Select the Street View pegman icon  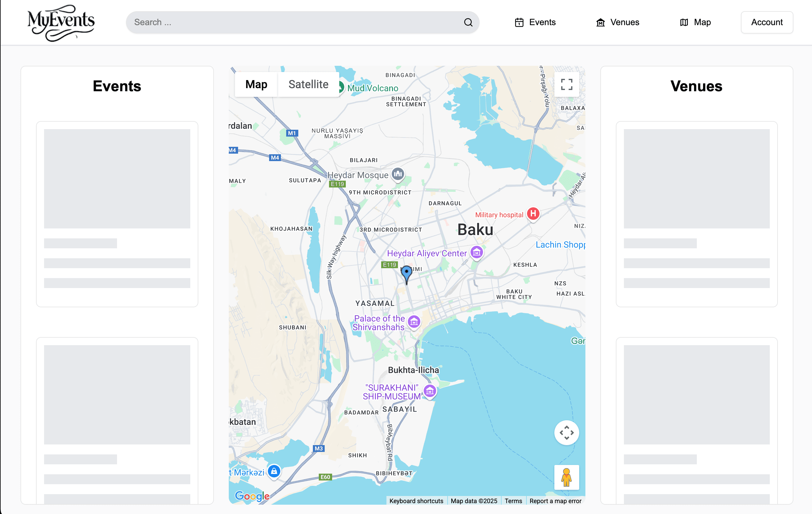tap(566, 477)
